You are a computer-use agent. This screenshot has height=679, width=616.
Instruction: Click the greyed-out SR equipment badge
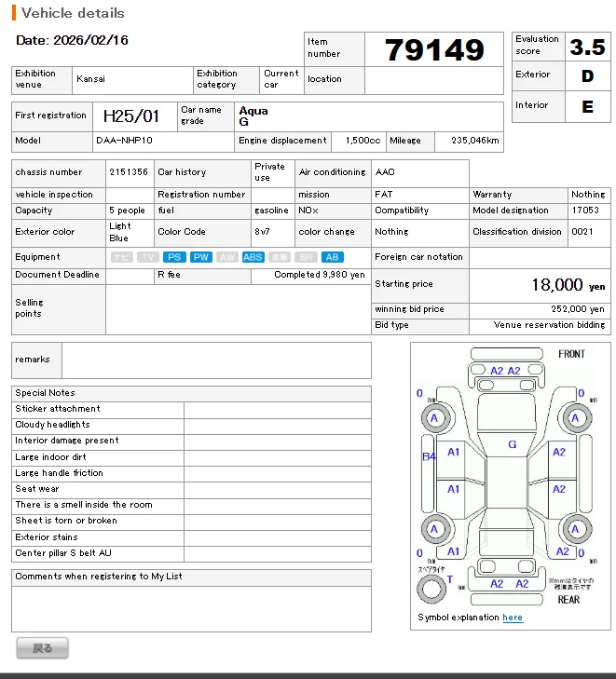point(306,257)
